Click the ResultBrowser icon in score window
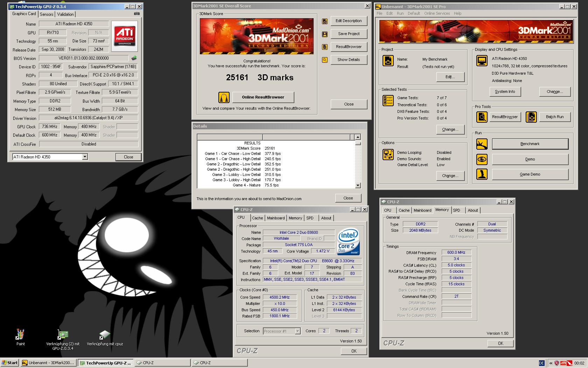Viewport: 588px width, 368px height. click(x=325, y=47)
